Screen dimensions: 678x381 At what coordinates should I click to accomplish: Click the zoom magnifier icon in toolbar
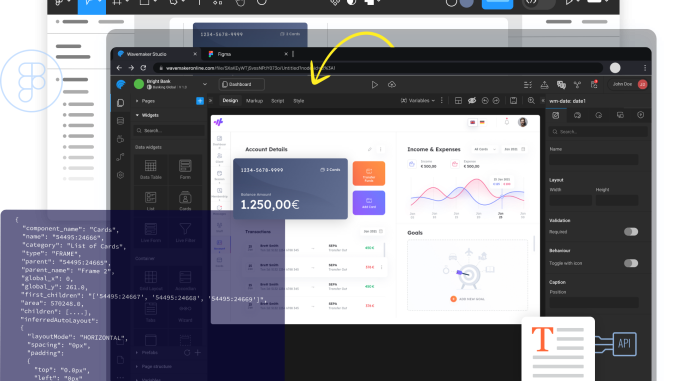(531, 101)
